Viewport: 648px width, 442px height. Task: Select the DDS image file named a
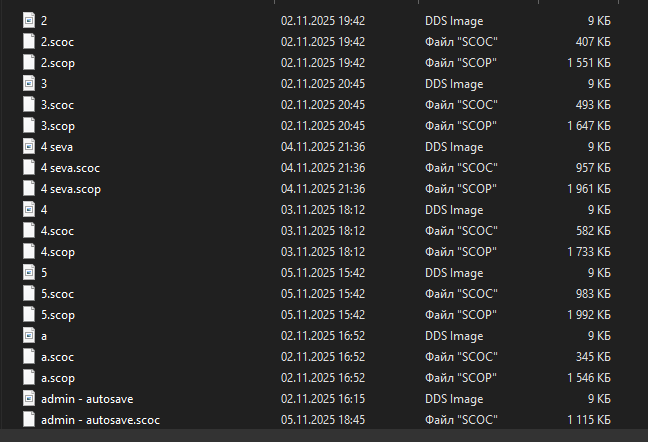45,335
